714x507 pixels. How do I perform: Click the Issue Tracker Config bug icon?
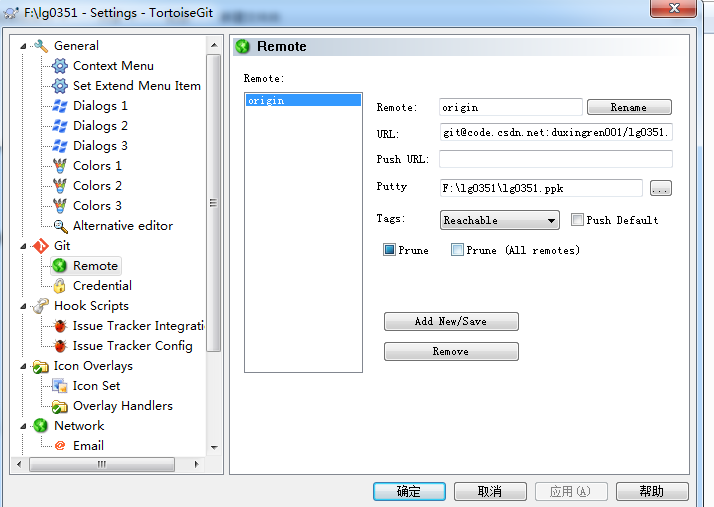(x=60, y=346)
